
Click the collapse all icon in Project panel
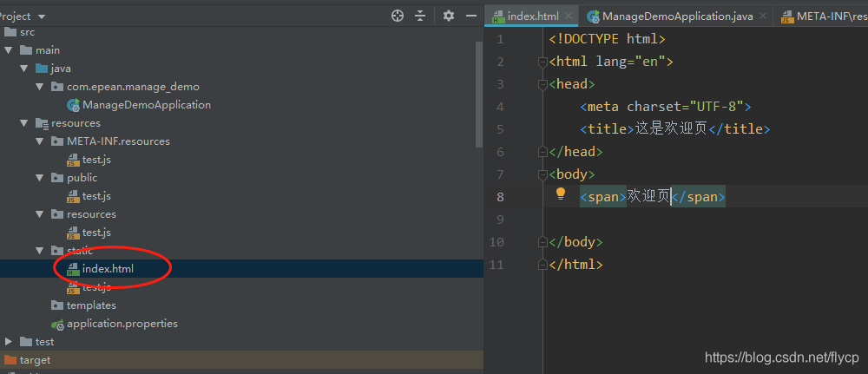[420, 16]
